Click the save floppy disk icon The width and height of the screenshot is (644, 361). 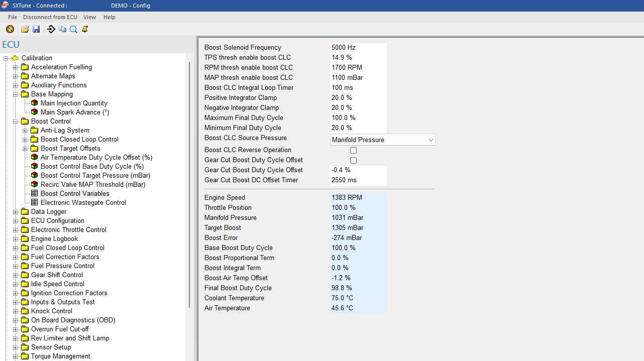36,29
